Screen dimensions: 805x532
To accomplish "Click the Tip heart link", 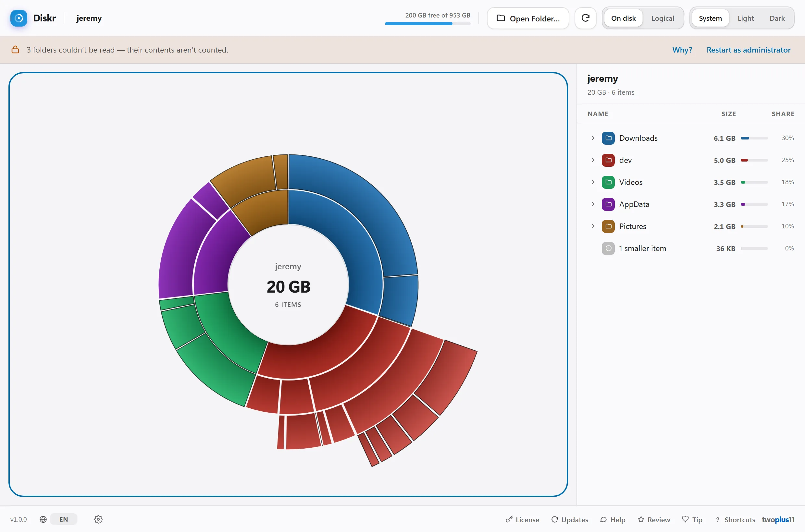I will tap(692, 520).
